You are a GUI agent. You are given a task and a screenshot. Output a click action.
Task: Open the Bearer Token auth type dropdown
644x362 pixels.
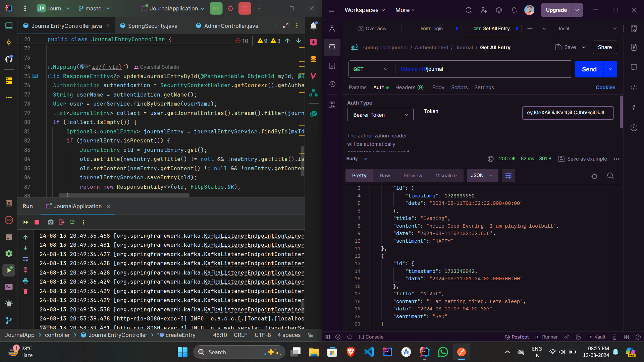(x=380, y=115)
